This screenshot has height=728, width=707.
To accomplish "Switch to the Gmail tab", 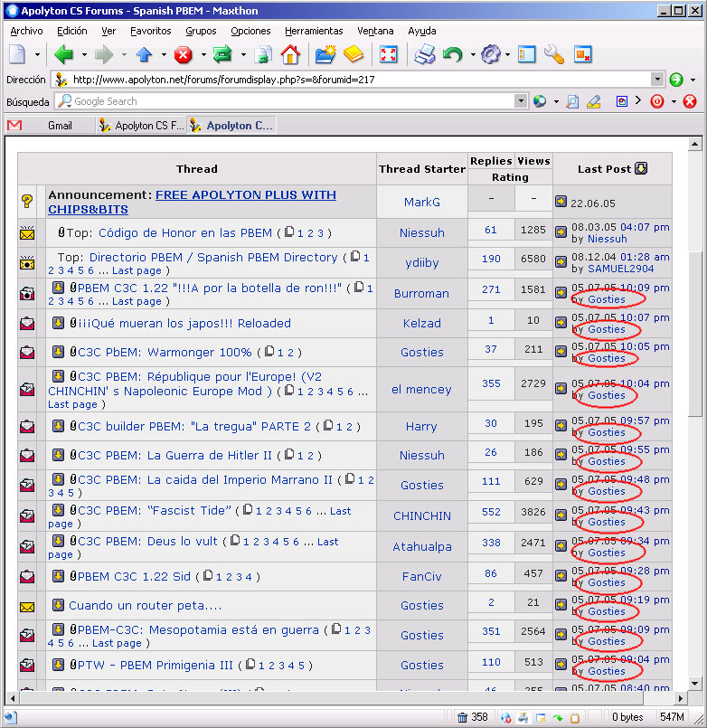I will tap(60, 125).
